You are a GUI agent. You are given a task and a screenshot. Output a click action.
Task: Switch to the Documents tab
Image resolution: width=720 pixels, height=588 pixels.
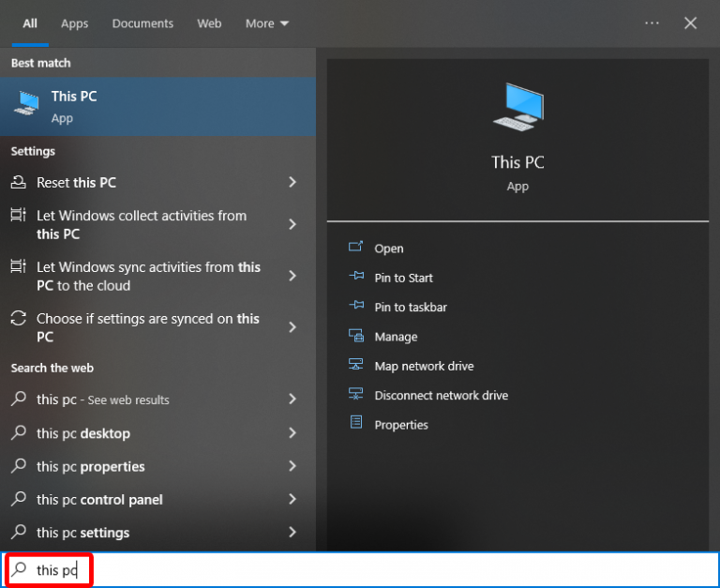pos(142,23)
